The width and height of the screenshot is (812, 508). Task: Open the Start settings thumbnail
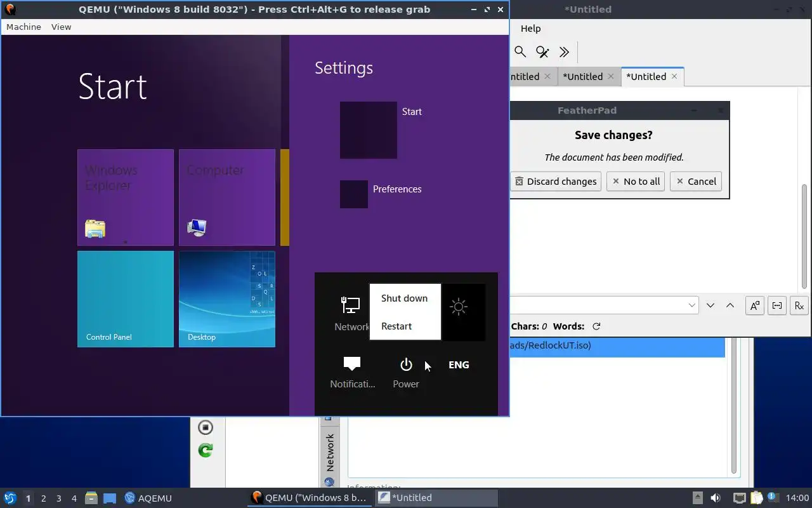[x=369, y=130]
